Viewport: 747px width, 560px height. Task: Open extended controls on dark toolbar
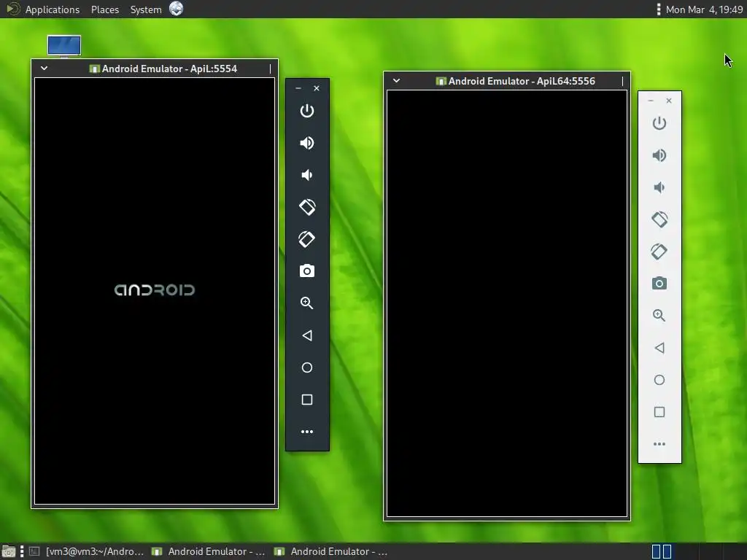click(x=307, y=432)
